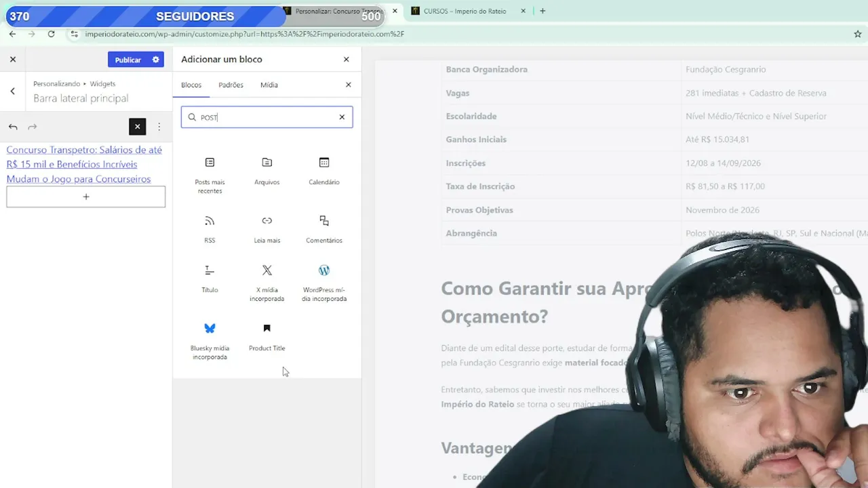The image size is (868, 488).
Task: Click the R$ 81,50 a R$ 117,00 value
Action: click(725, 186)
